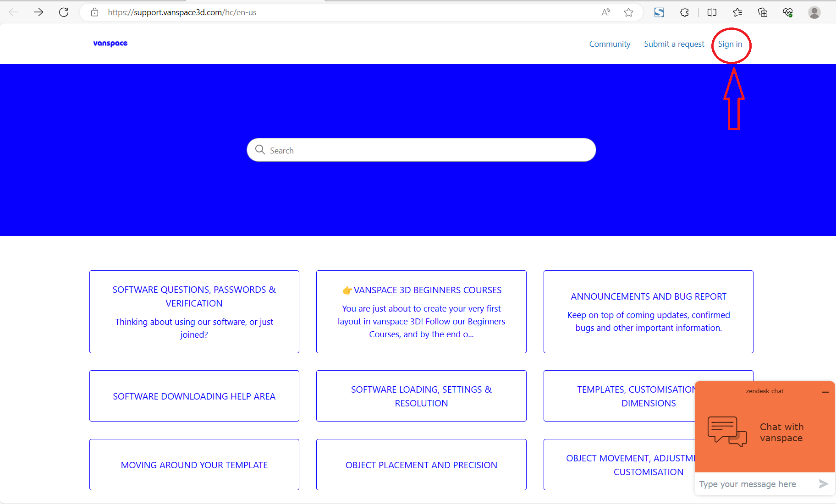
Task: Open the blue S extension icon
Action: pos(659,12)
